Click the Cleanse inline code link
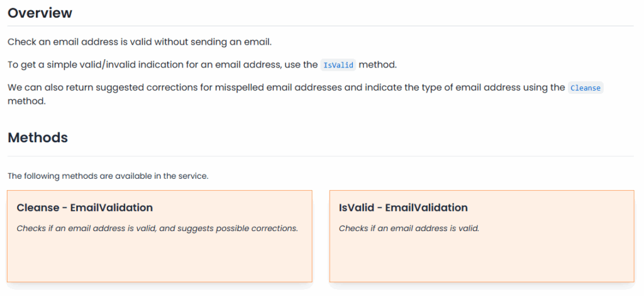Screen dimensions: 644x296 586,88
